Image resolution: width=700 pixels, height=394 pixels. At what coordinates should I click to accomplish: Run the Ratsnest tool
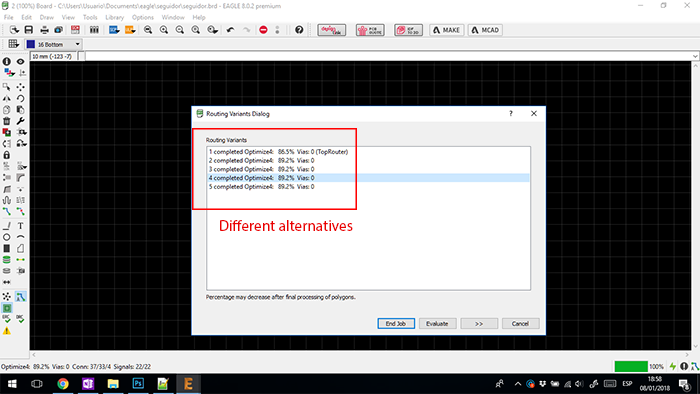coord(7,296)
